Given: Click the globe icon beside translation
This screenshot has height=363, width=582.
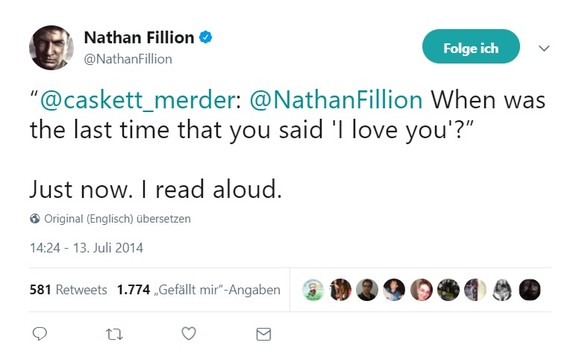Looking at the screenshot, I should [35, 219].
